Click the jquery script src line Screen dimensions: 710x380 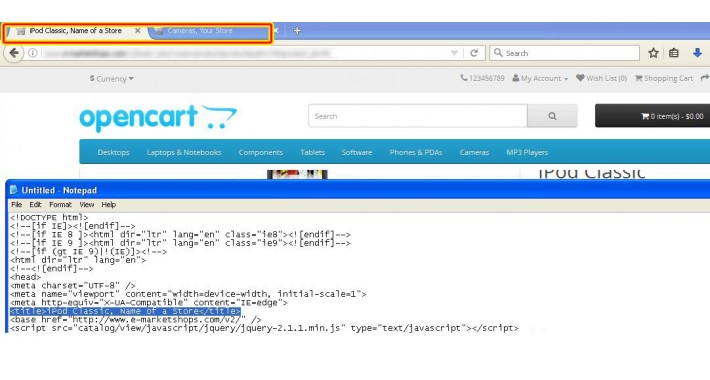[264, 328]
